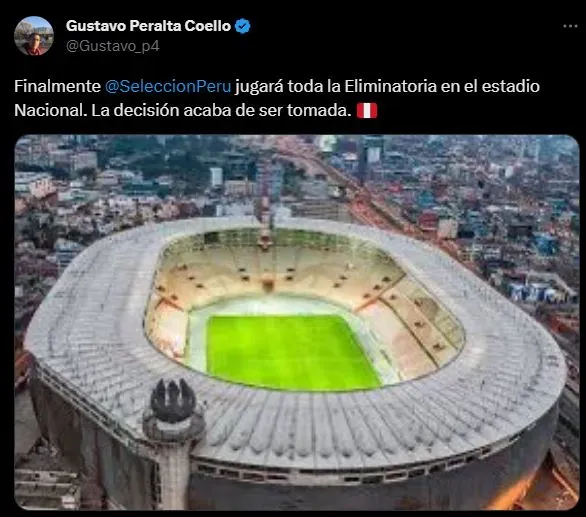Click the Gustavo Peralta Coello display name
Viewport: 586px width, 517px height.
(x=148, y=26)
